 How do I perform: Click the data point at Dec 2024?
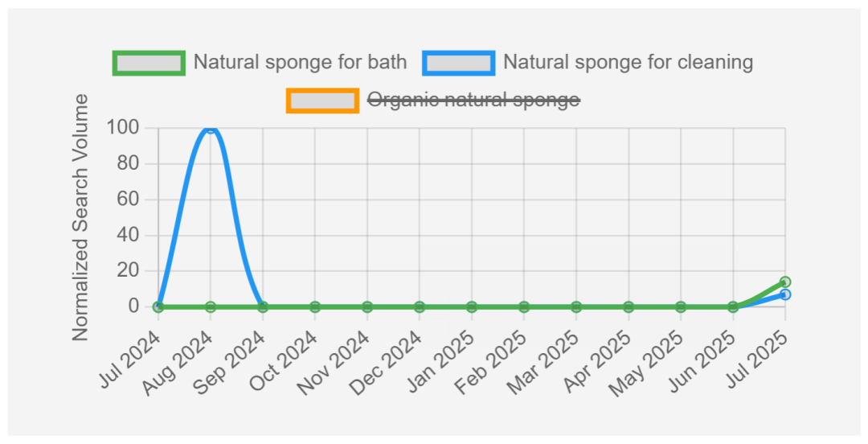pos(420,306)
